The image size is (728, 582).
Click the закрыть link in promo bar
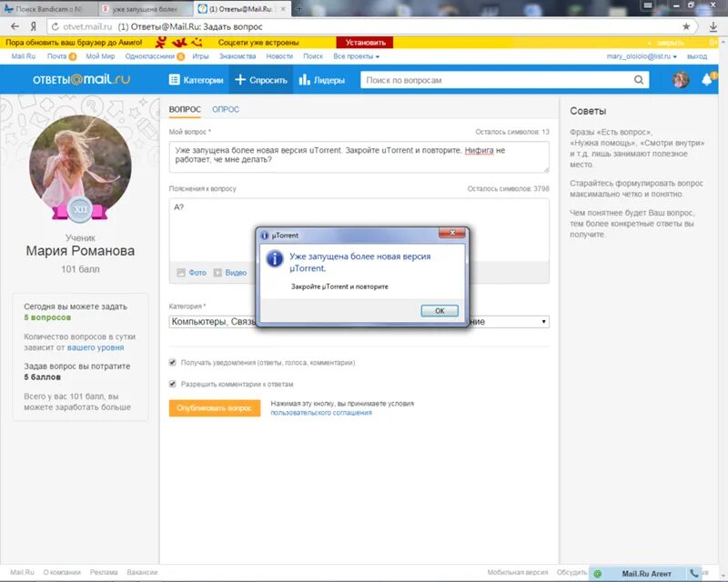click(x=671, y=43)
